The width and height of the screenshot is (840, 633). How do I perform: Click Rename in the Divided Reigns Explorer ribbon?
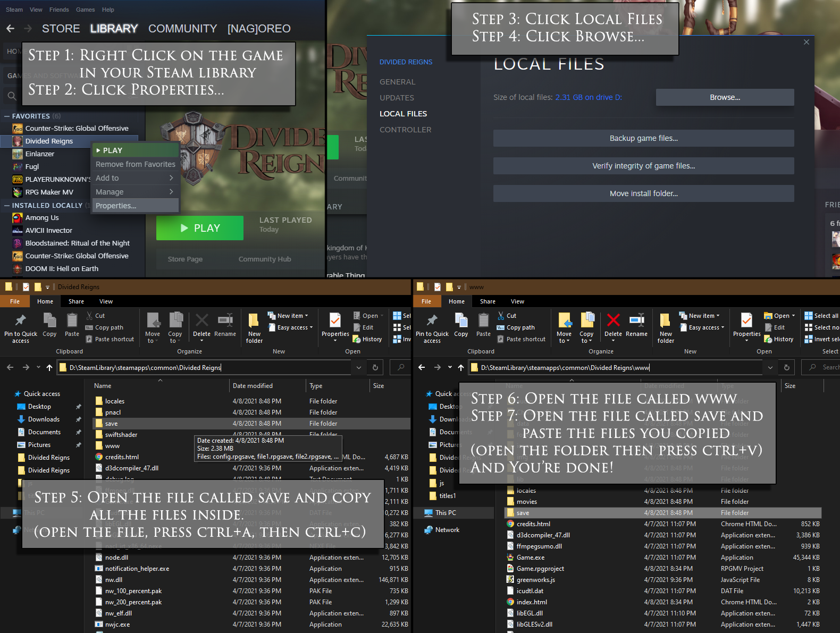coord(225,325)
